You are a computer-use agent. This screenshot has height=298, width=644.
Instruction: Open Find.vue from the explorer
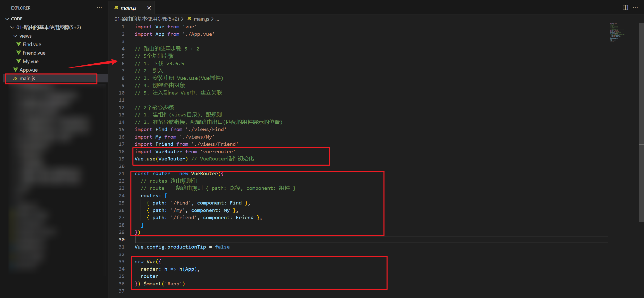(x=32, y=44)
